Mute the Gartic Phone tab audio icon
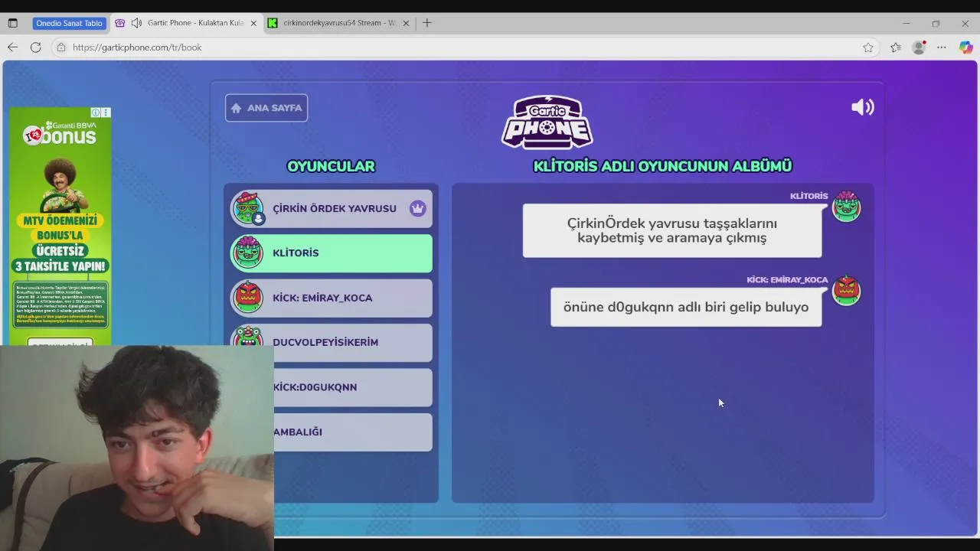This screenshot has width=980, height=551. tap(136, 23)
